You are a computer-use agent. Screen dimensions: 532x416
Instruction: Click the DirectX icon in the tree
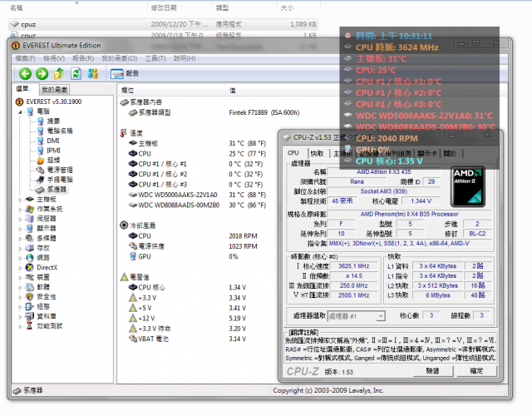click(30, 268)
